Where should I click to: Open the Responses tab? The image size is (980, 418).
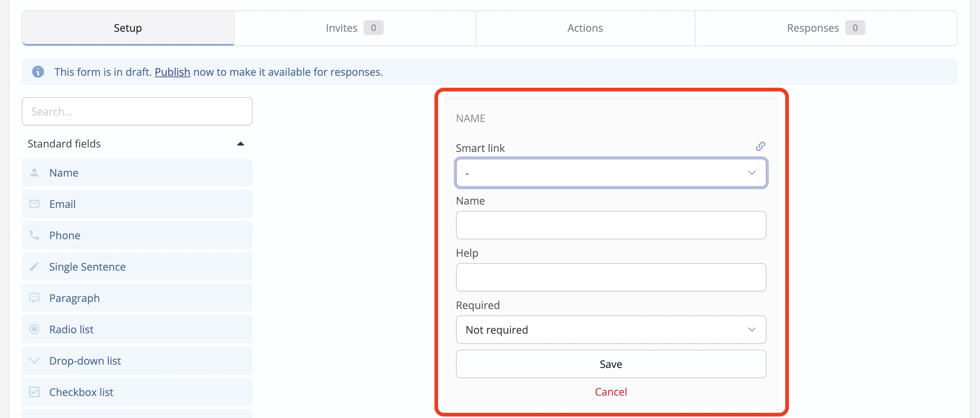click(825, 28)
